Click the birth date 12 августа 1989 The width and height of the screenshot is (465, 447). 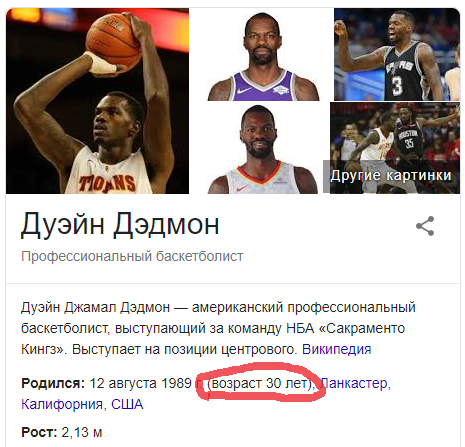(140, 383)
